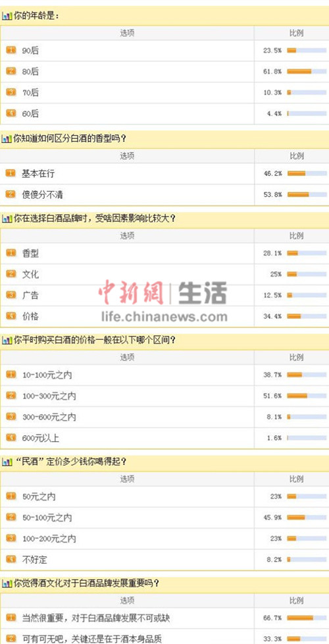Select the 基本在行 option row
This screenshot has width=329, height=644.
[x=128, y=174]
